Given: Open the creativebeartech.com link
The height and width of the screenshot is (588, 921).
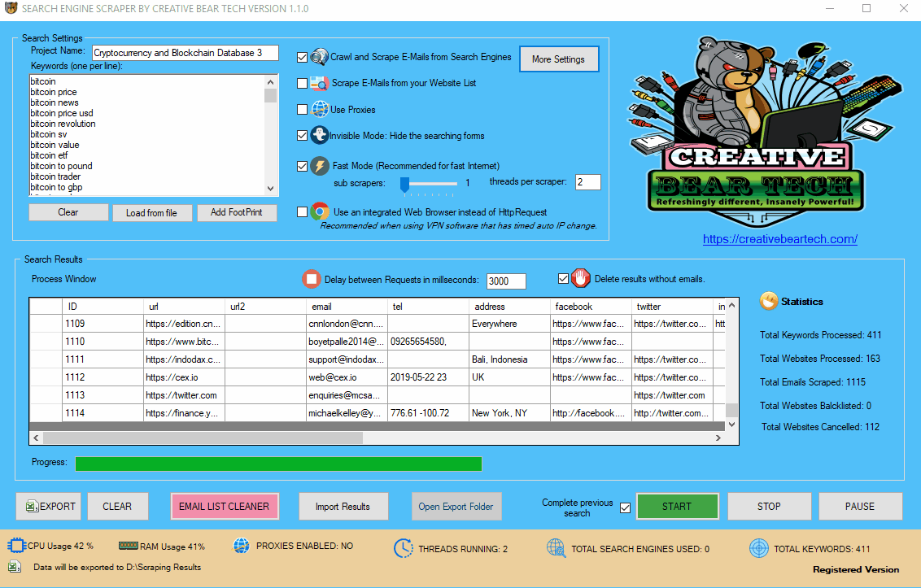Looking at the screenshot, I should pyautogui.click(x=780, y=239).
